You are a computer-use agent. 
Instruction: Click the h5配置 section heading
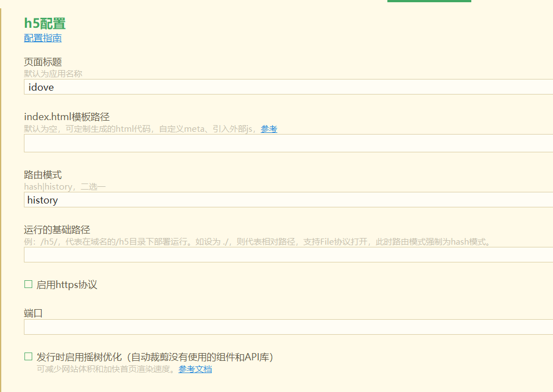(x=45, y=23)
